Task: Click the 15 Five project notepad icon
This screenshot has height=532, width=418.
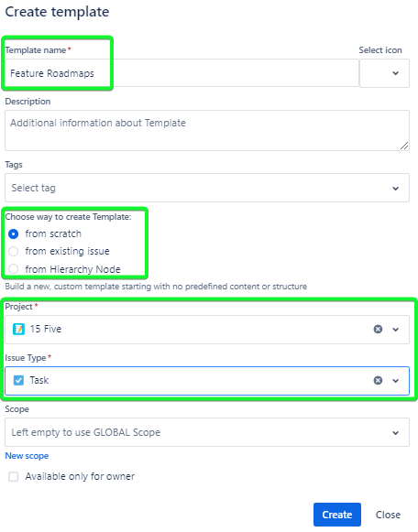Action: (18, 329)
